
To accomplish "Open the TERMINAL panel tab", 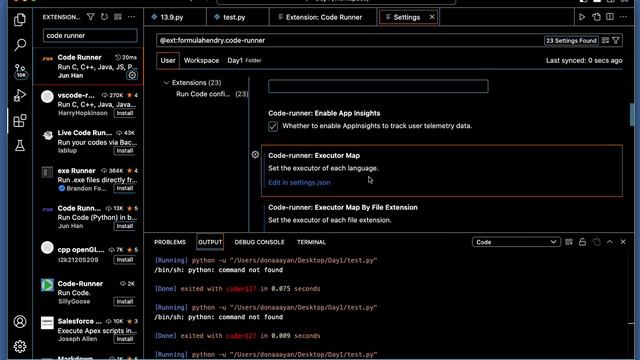I will (311, 242).
